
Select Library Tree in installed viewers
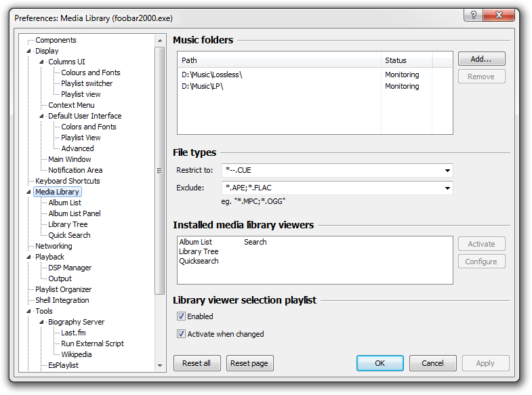(199, 251)
